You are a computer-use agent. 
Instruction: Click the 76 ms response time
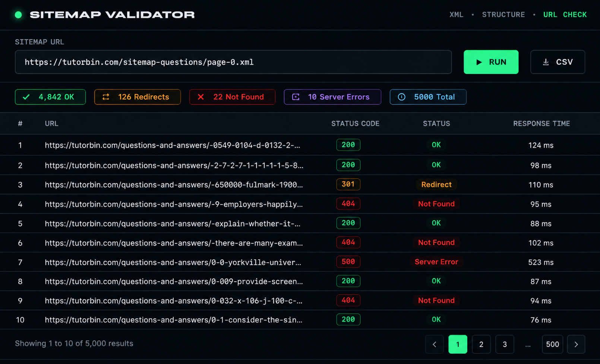(541, 320)
